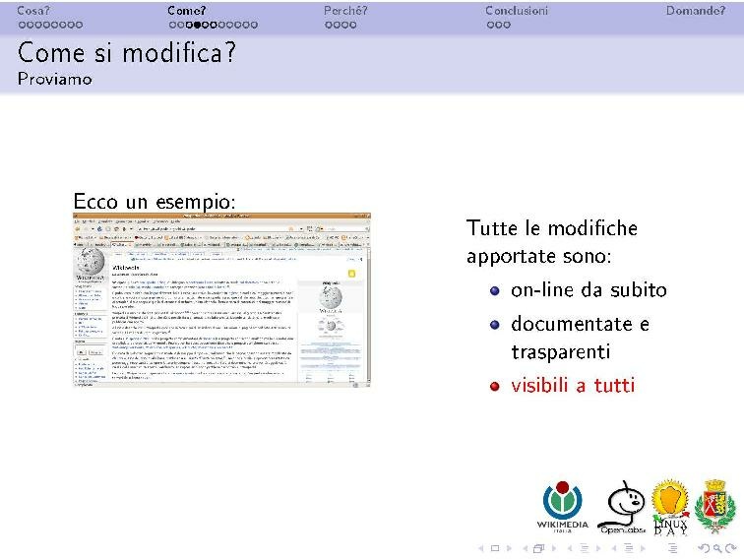This screenshot has width=744, height=560.
Task: Click the OpenLabs logo
Action: (622, 507)
